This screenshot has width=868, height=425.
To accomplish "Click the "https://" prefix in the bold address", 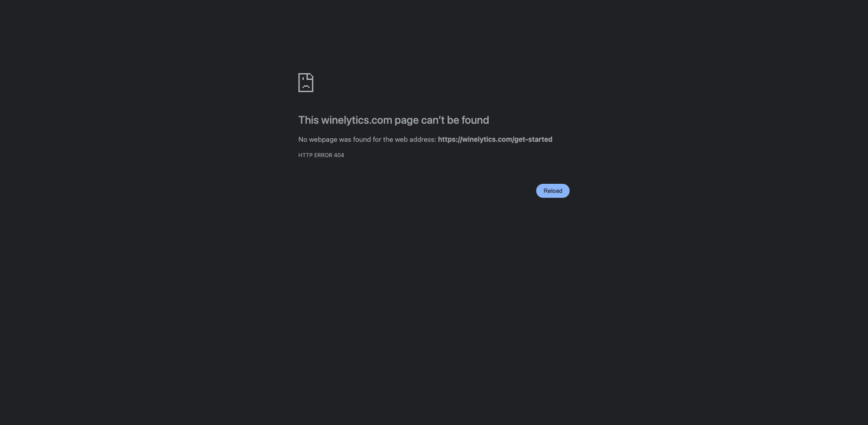I will [x=450, y=139].
